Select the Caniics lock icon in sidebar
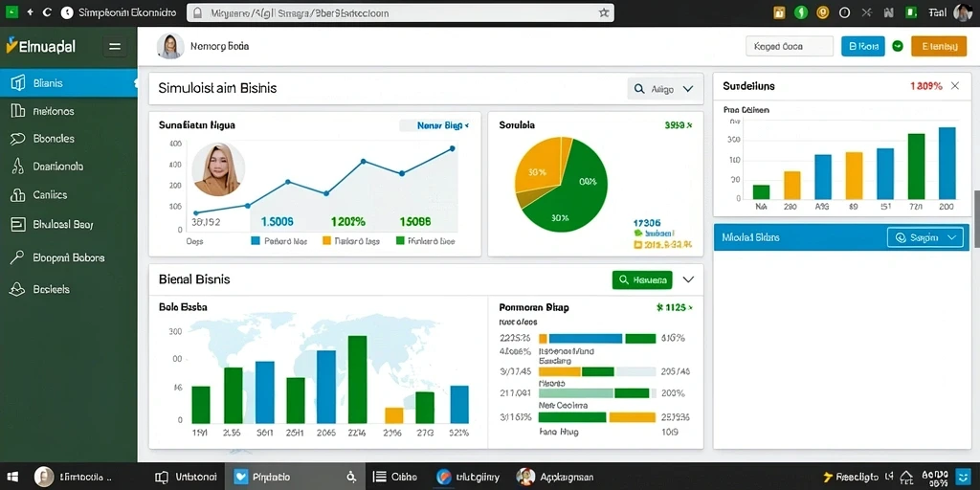 point(17,195)
